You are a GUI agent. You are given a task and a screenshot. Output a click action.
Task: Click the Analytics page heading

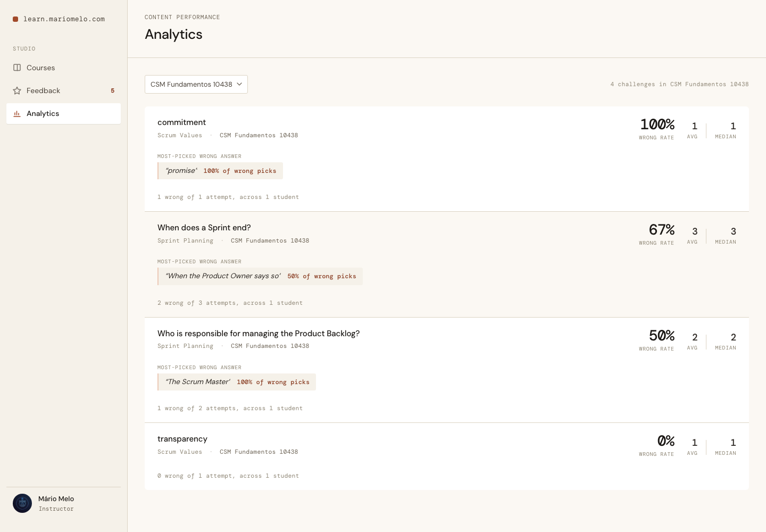pos(173,35)
